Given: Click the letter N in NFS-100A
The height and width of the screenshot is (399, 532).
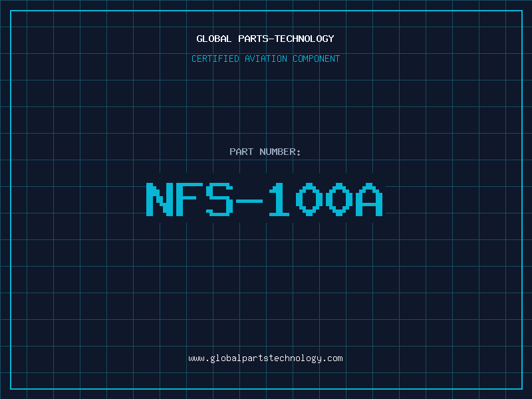Looking at the screenshot, I should tap(159, 199).
